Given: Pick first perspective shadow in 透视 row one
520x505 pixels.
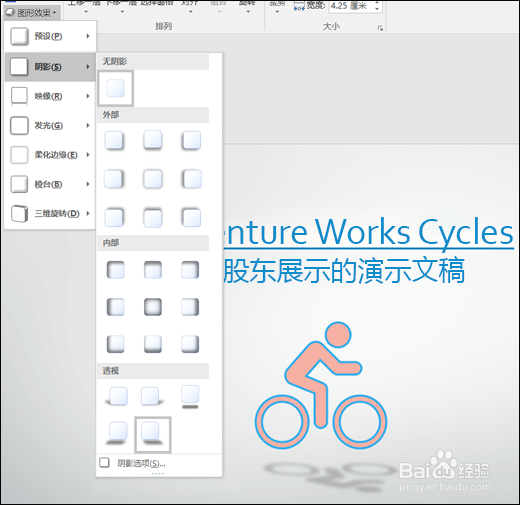Looking at the screenshot, I should [117, 396].
